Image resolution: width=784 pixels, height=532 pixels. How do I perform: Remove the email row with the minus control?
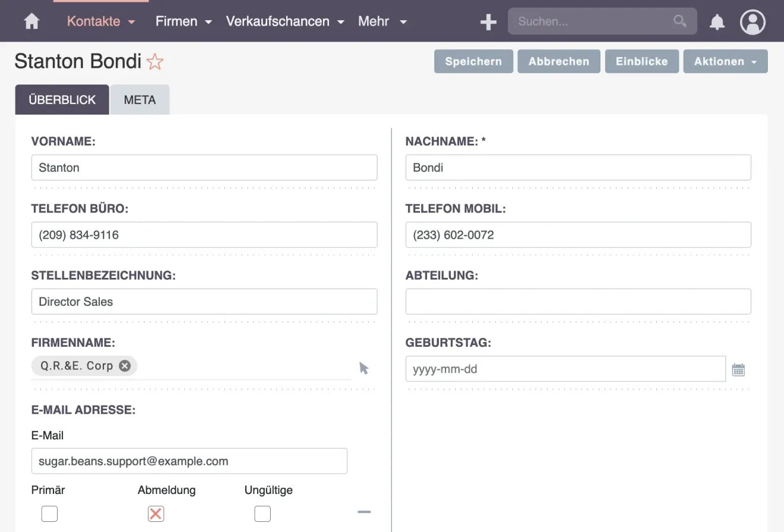point(364,512)
